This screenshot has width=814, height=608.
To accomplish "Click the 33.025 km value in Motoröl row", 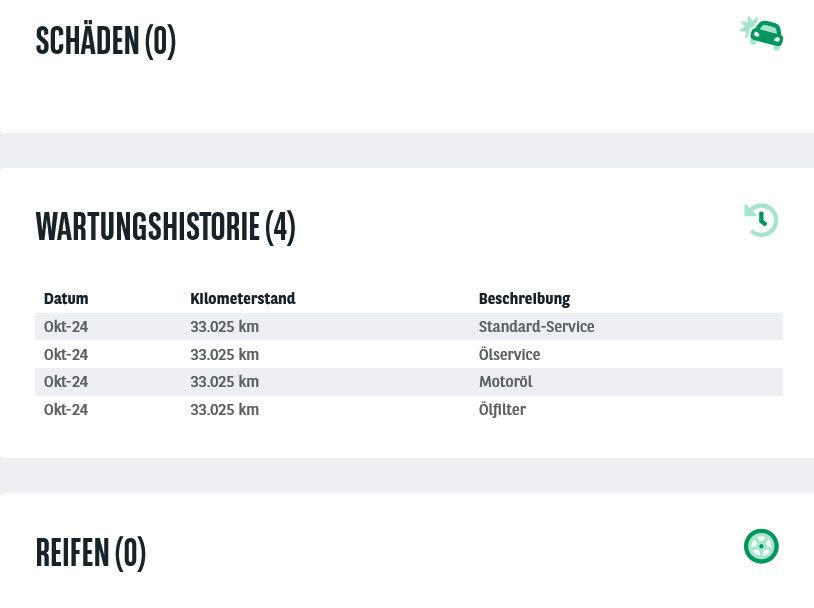I will (x=224, y=382).
